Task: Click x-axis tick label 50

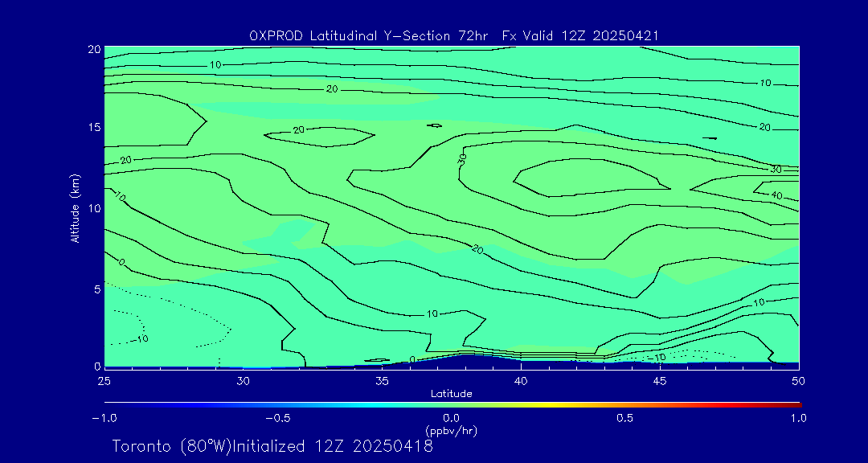Action: pos(799,381)
